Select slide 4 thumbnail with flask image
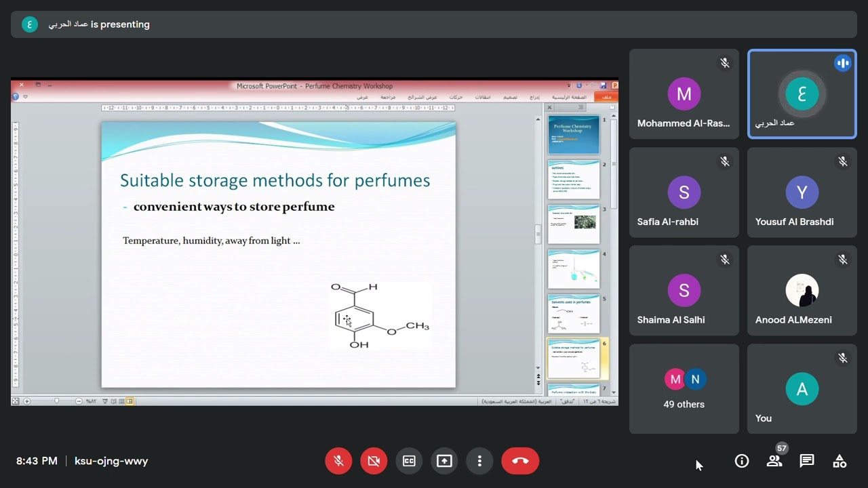 [574, 269]
